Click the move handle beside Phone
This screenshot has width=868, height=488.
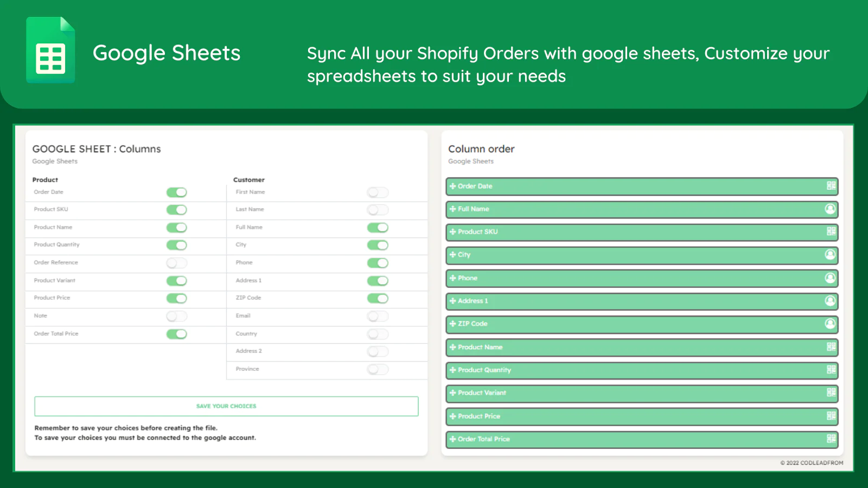(452, 278)
